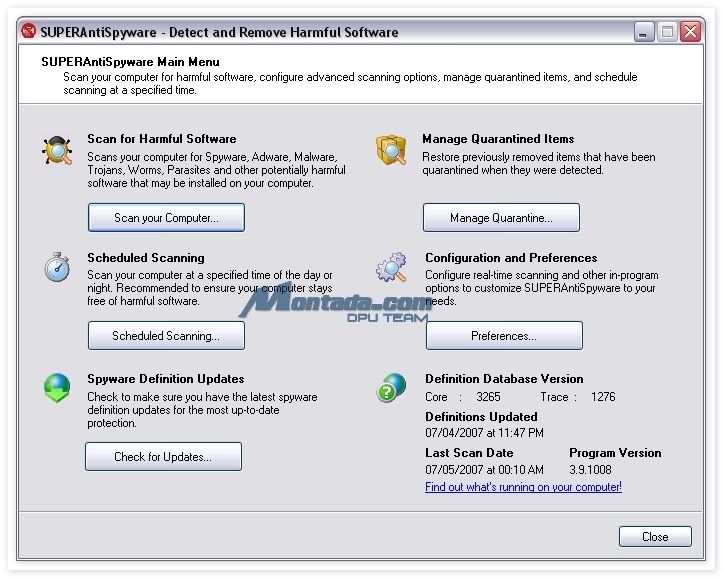
Task: Click the 'Spyware Definition Updates' heading
Action: pyautogui.click(x=166, y=379)
